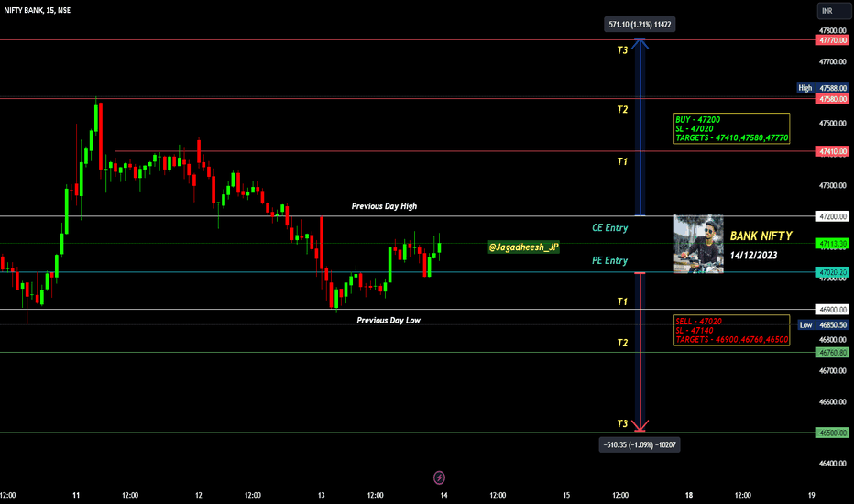Click the red SELL - 47020 note box
This screenshot has width=854, height=504.
[731, 330]
